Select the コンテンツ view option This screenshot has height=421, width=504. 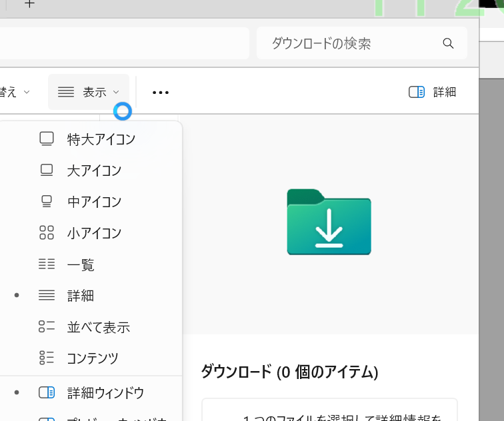click(x=92, y=358)
